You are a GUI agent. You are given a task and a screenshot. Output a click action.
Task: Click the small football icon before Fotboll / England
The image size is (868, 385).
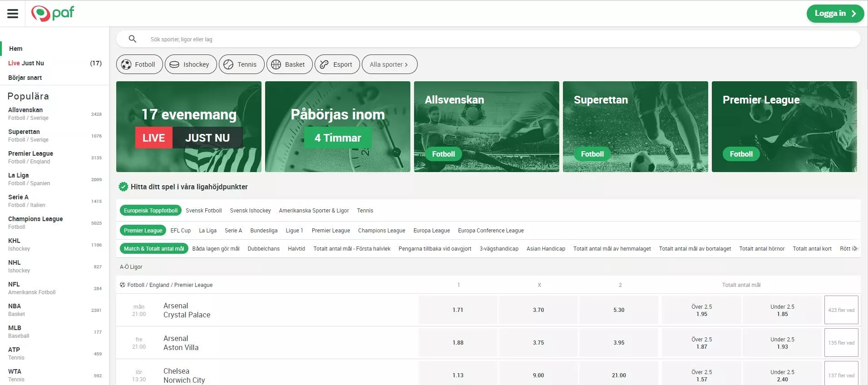pos(123,285)
